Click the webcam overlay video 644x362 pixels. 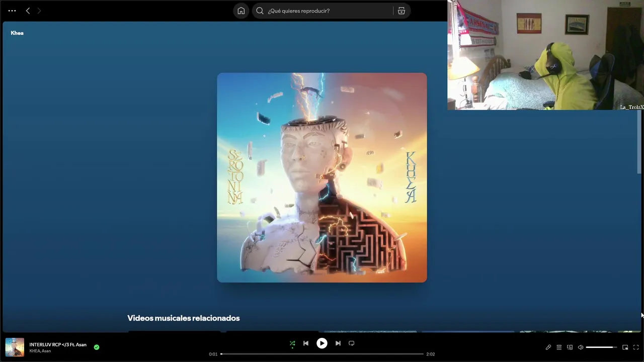point(545,55)
